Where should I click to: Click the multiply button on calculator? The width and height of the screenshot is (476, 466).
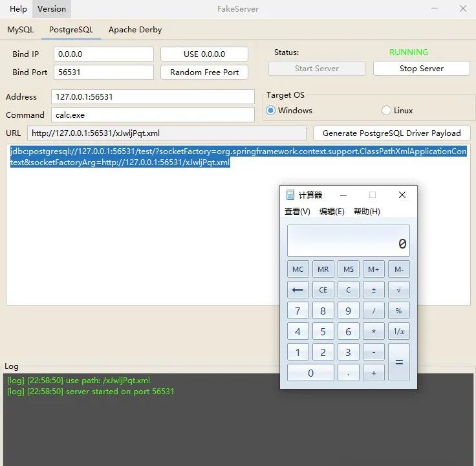(x=374, y=331)
